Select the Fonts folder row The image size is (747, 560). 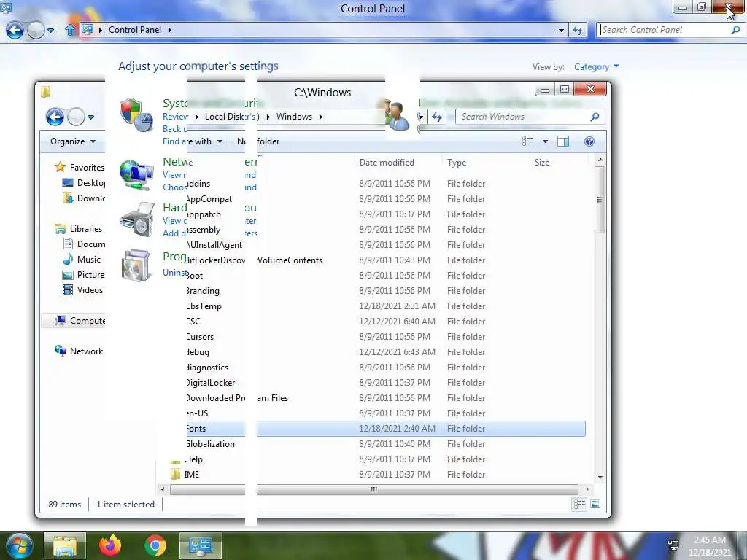(x=385, y=429)
